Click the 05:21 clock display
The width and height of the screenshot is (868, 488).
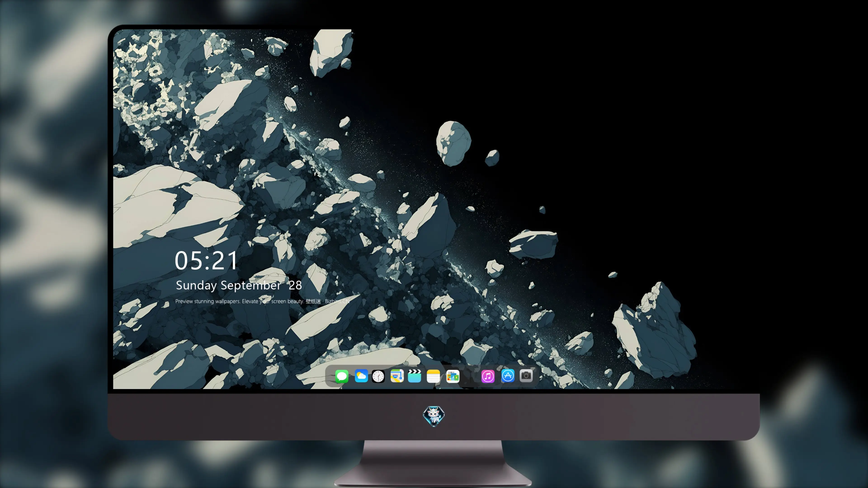206,261
